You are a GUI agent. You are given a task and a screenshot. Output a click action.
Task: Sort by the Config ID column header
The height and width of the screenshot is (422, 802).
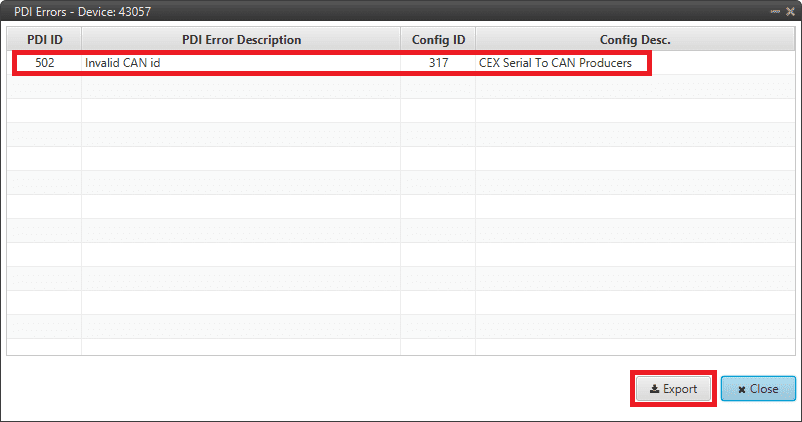coord(438,39)
